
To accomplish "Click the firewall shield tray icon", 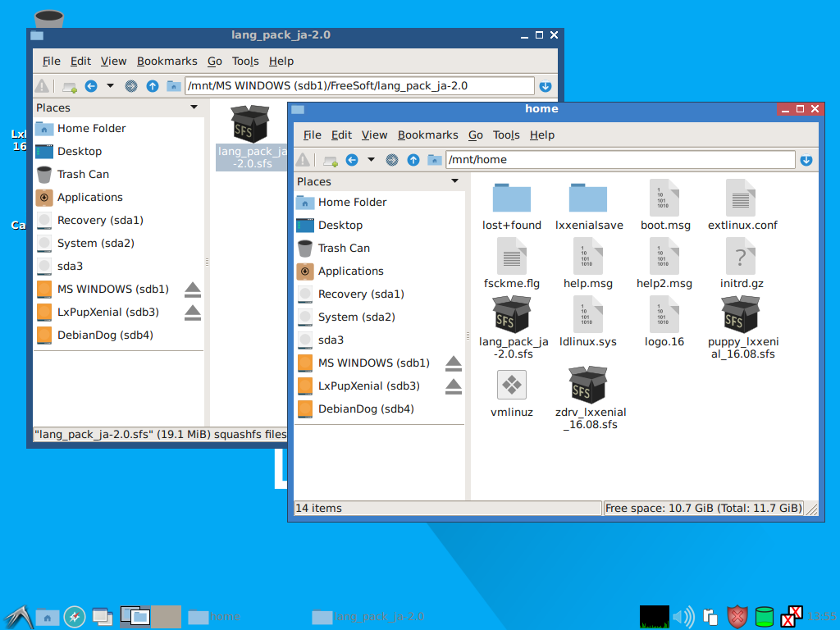I will (737, 617).
